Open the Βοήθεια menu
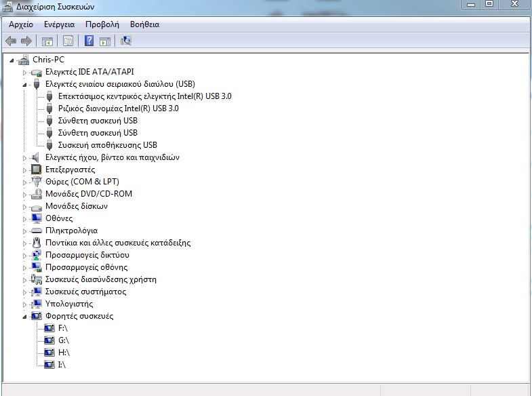Screen dimensions: 532x396 (144, 24)
